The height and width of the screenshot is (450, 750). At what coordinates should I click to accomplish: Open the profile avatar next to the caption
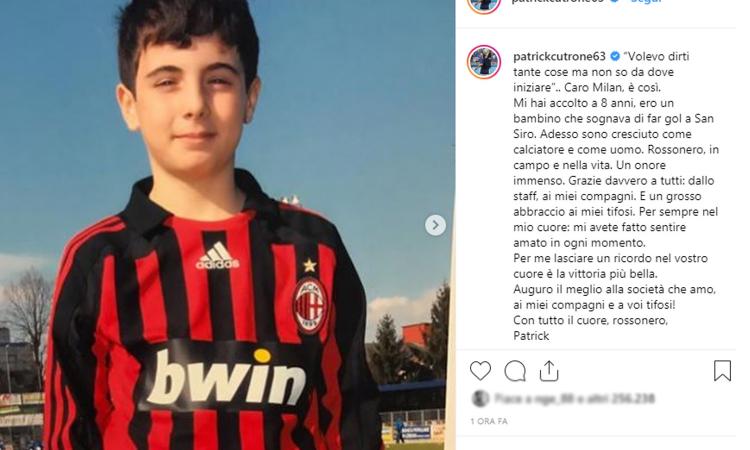(484, 62)
